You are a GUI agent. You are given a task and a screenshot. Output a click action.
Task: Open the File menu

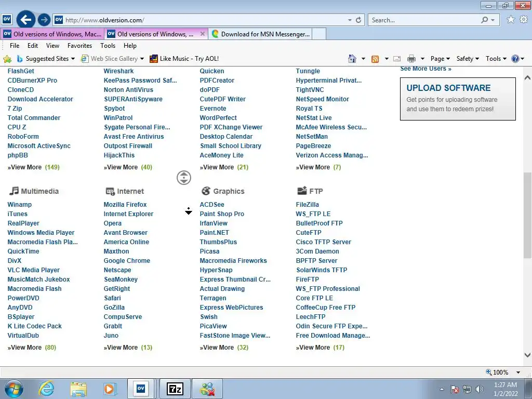coord(15,46)
